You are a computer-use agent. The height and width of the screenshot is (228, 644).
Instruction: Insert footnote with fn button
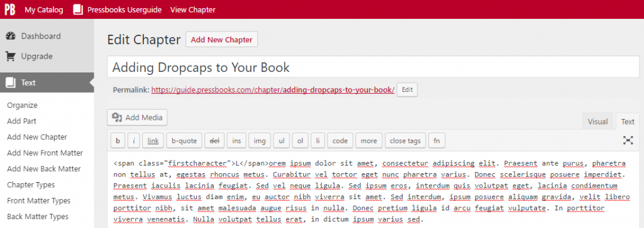pos(436,140)
